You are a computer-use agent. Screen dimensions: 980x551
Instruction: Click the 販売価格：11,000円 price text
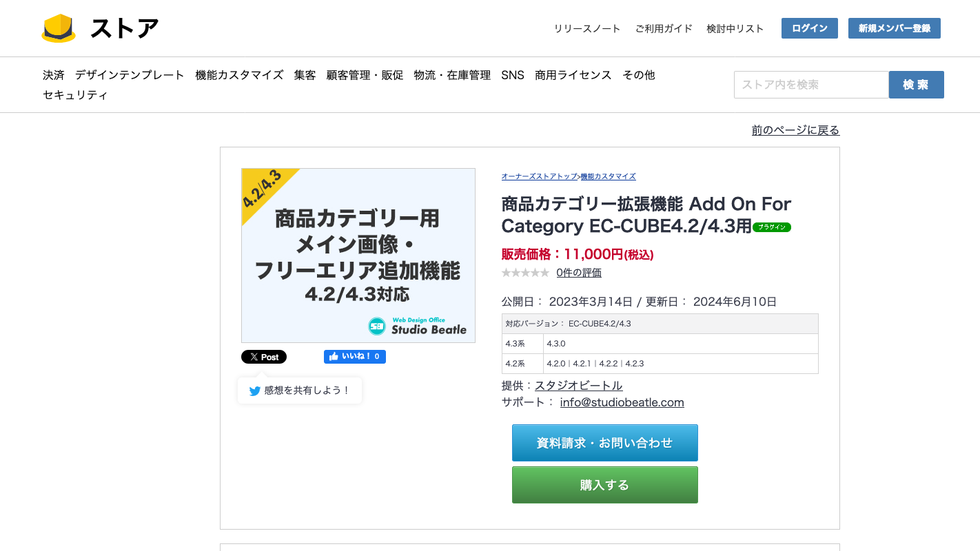(x=578, y=254)
